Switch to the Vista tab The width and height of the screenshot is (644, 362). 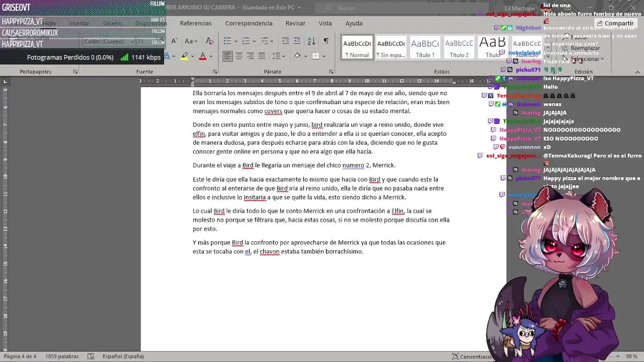(325, 23)
